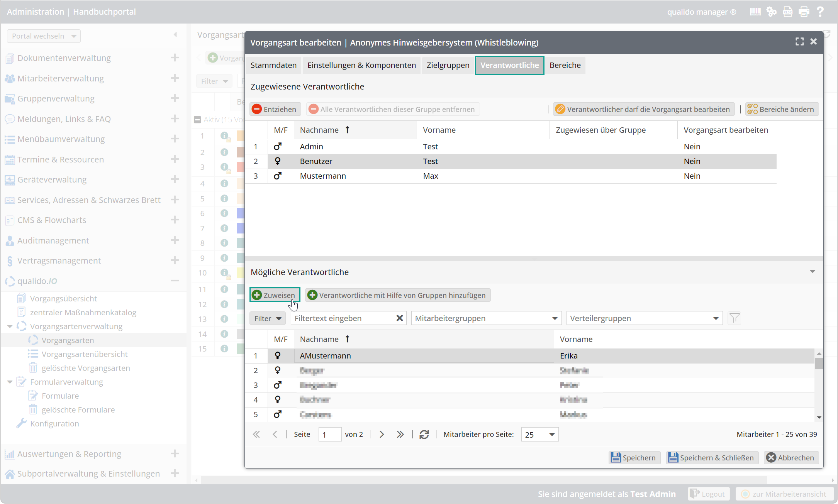Open the Mitarbeitergruppen dropdown
The image size is (838, 504).
point(486,318)
